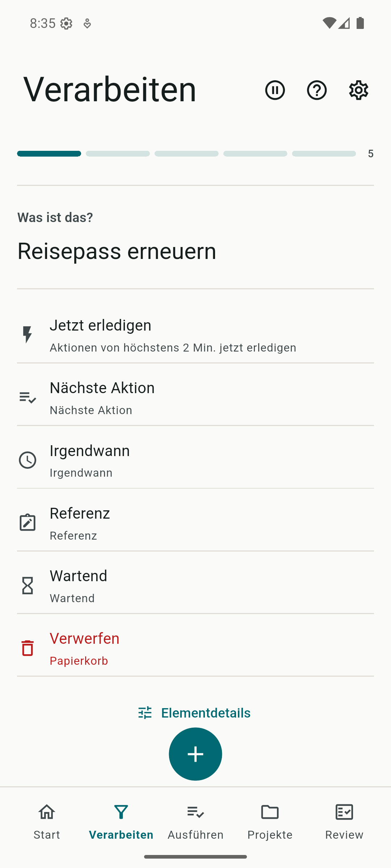This screenshot has width=391, height=868.
Task: Tap the lightning bolt Jetzt erledigen icon
Action: click(28, 335)
